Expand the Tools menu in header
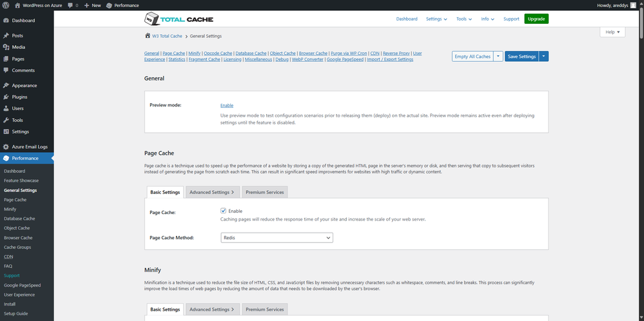This screenshot has width=644, height=321. click(x=464, y=19)
